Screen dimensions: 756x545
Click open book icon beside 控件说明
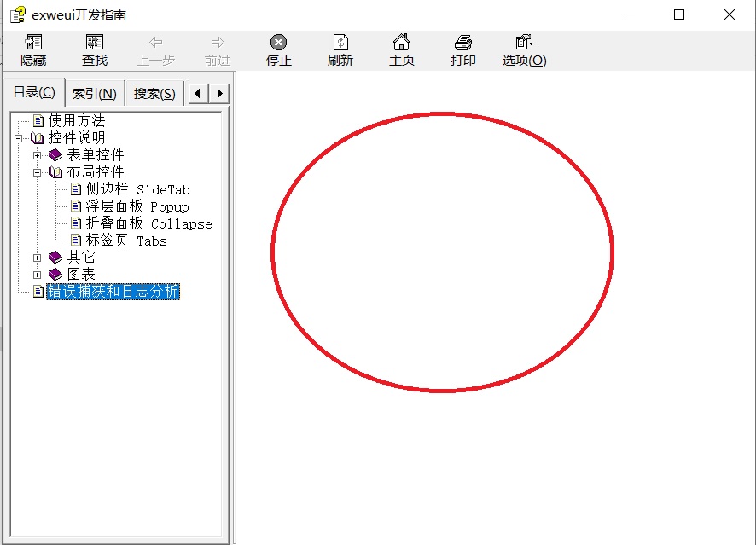(38, 138)
